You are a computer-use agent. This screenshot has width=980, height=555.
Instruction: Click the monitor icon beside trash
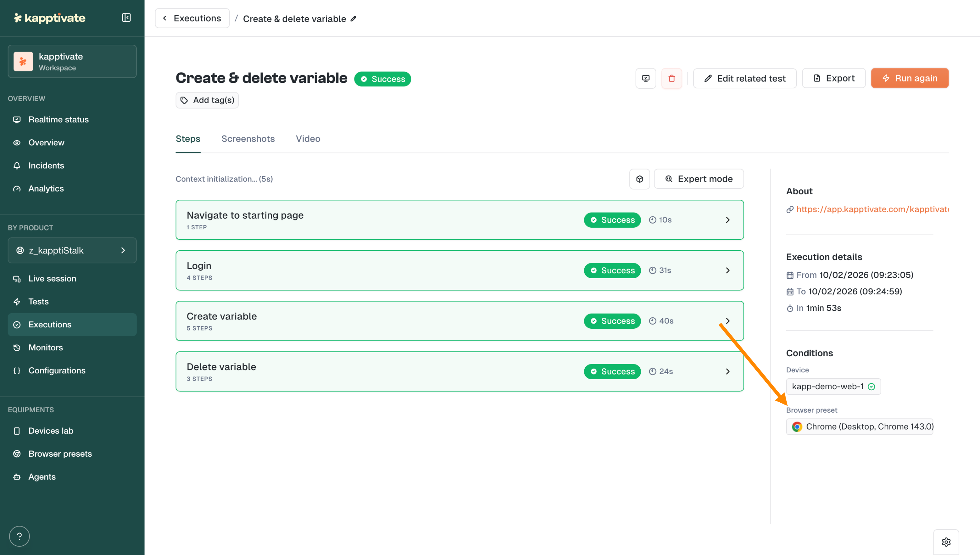point(646,78)
